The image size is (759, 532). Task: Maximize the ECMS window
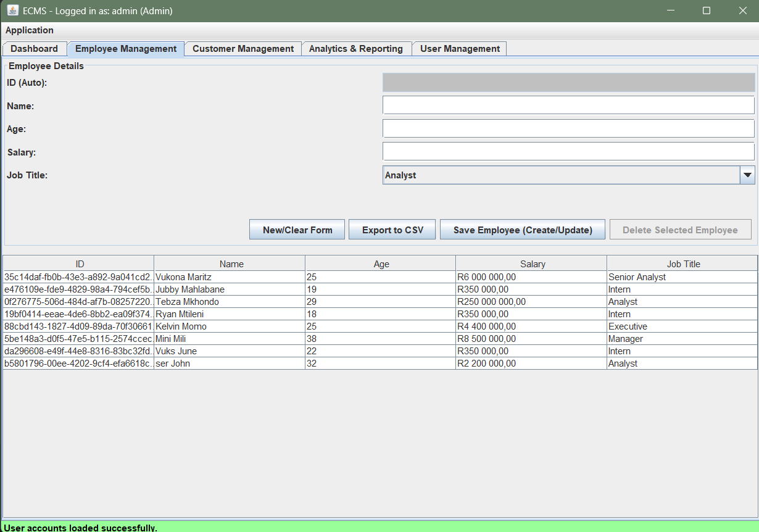707,11
